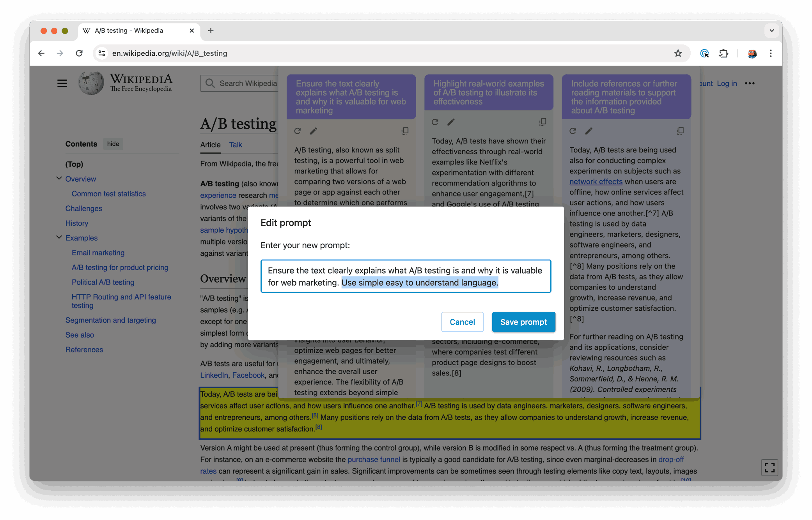Open the Wikipedia hamburger main menu
This screenshot has height=520, width=812.
pyautogui.click(x=62, y=83)
